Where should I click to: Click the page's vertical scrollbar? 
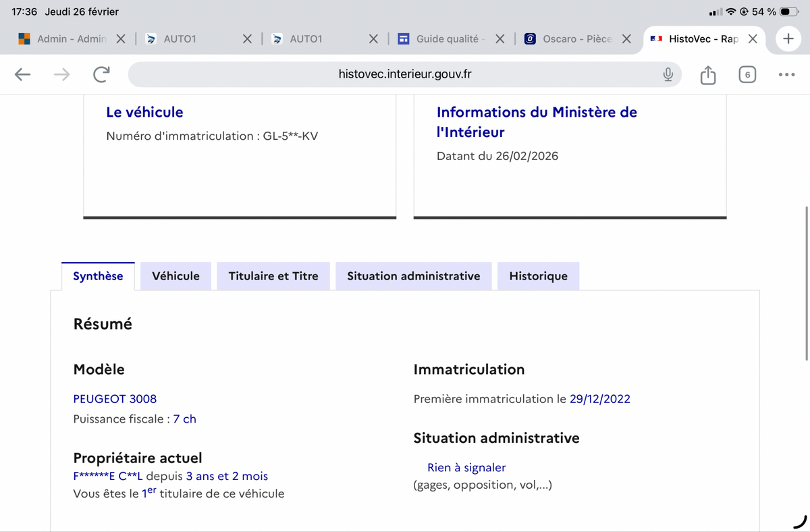coord(806,243)
